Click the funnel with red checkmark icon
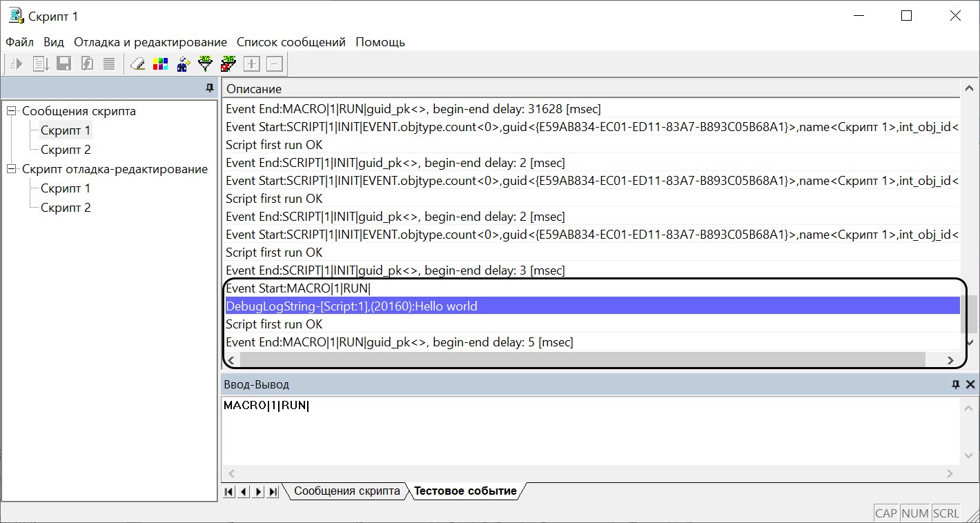 tap(228, 64)
